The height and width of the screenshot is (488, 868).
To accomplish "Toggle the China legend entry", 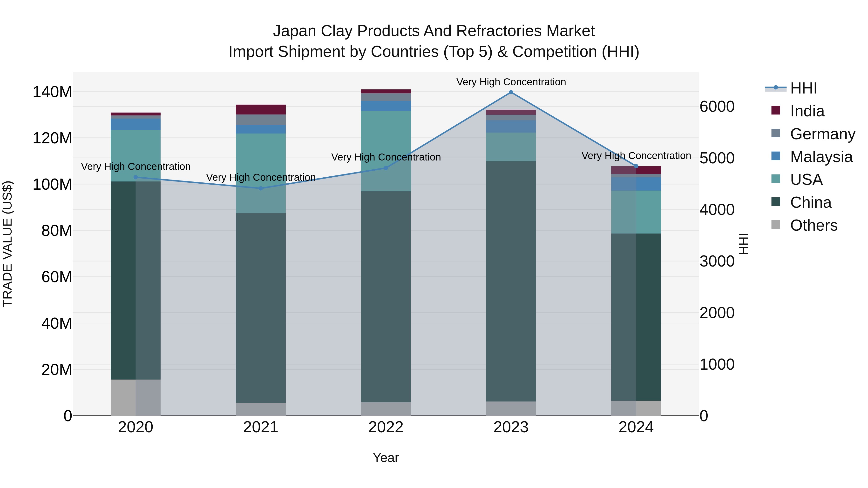I will (x=801, y=202).
